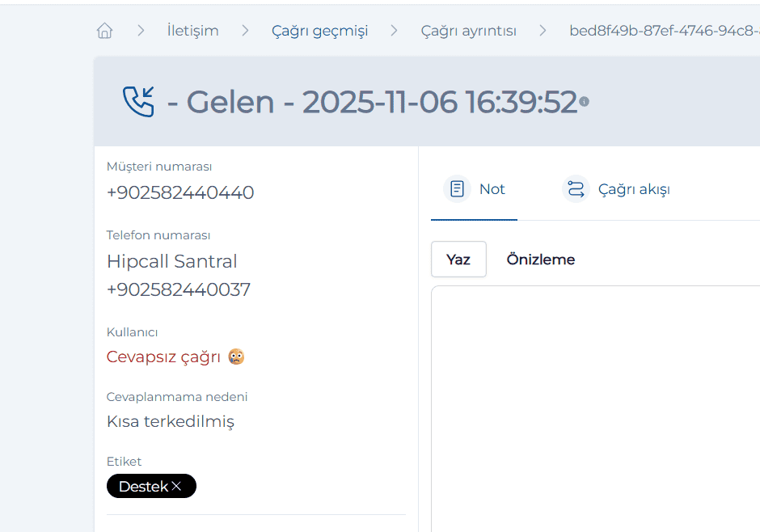Navigate to Çağrı geçmişi breadcrumb
Image resolution: width=760 pixels, height=532 pixels.
click(319, 31)
